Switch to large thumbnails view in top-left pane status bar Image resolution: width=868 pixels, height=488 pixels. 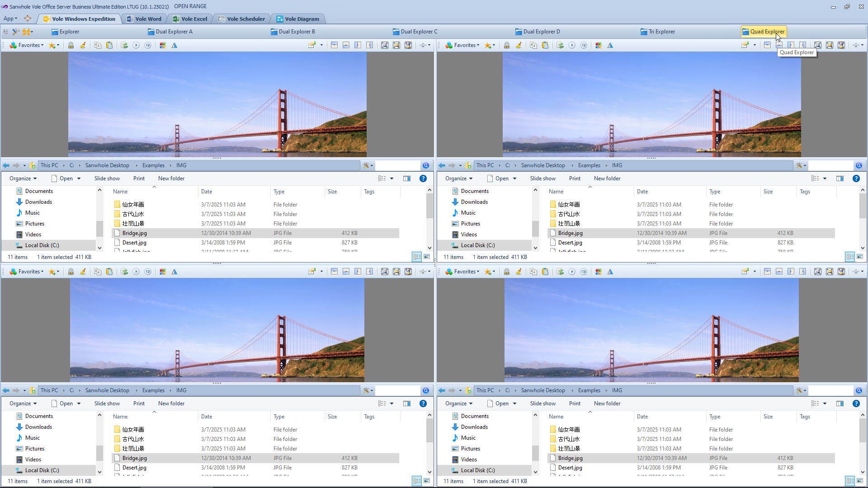click(427, 257)
